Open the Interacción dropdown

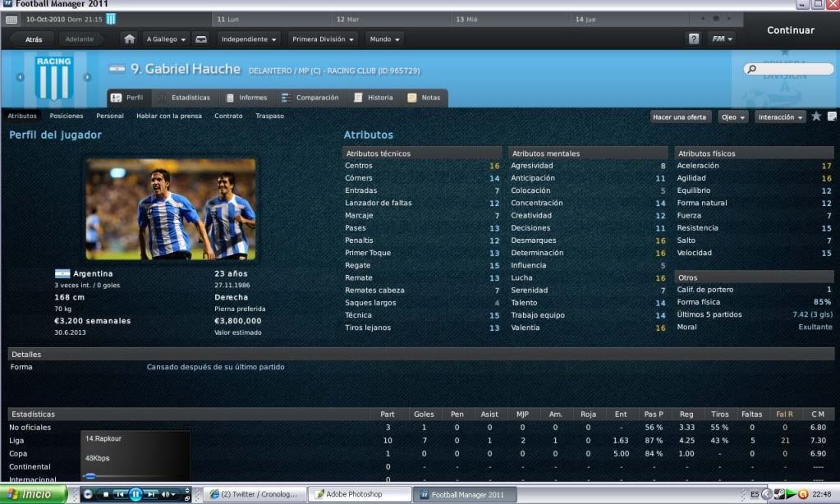tap(780, 117)
